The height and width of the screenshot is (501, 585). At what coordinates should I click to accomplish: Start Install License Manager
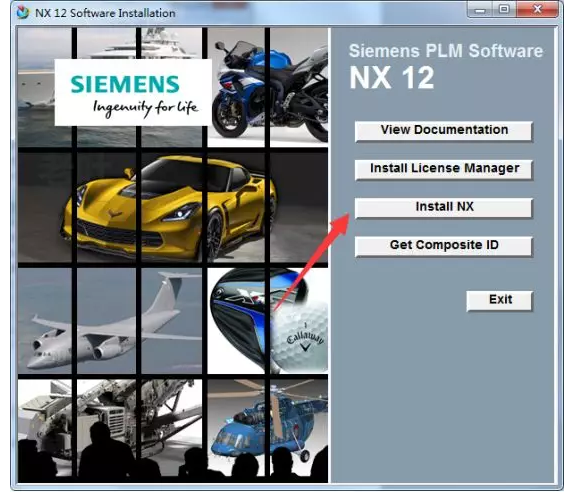(443, 169)
